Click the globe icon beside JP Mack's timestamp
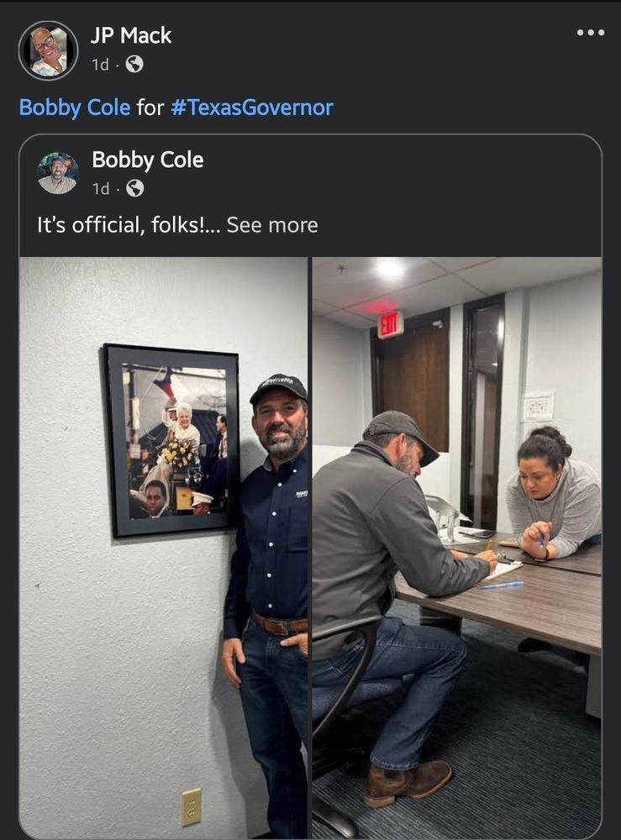 pos(134,65)
